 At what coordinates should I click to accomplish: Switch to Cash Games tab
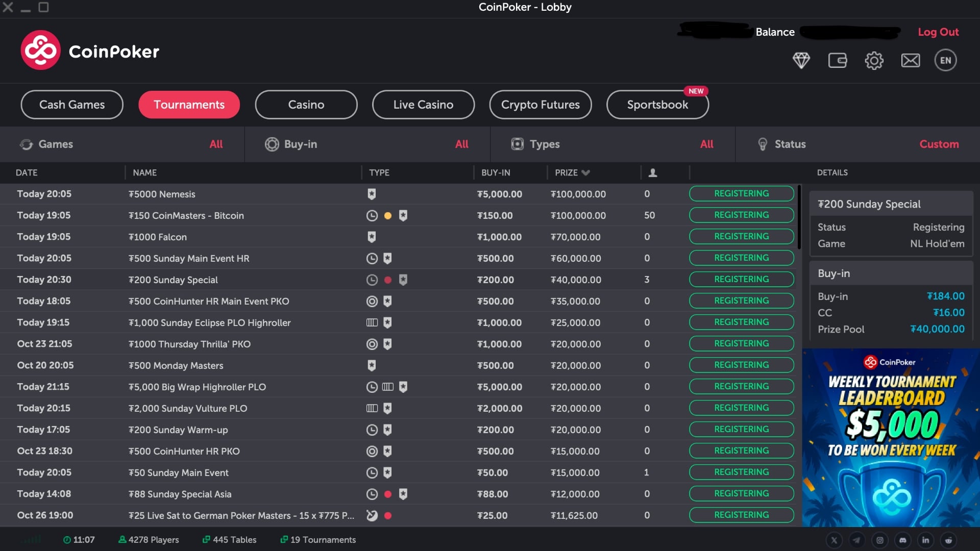click(x=72, y=105)
